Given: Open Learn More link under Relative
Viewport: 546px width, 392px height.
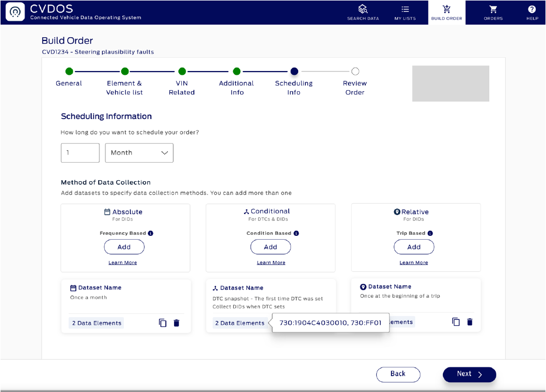Looking at the screenshot, I should pos(414,263).
